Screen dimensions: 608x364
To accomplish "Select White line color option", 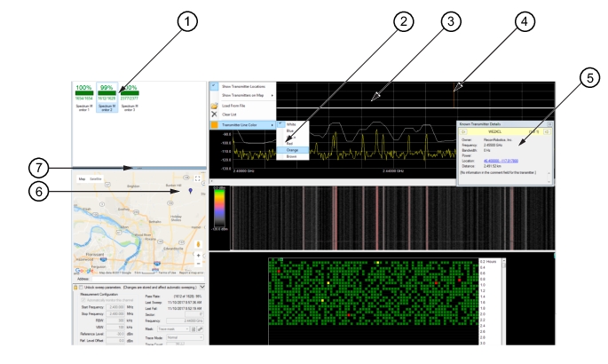I will (291, 124).
